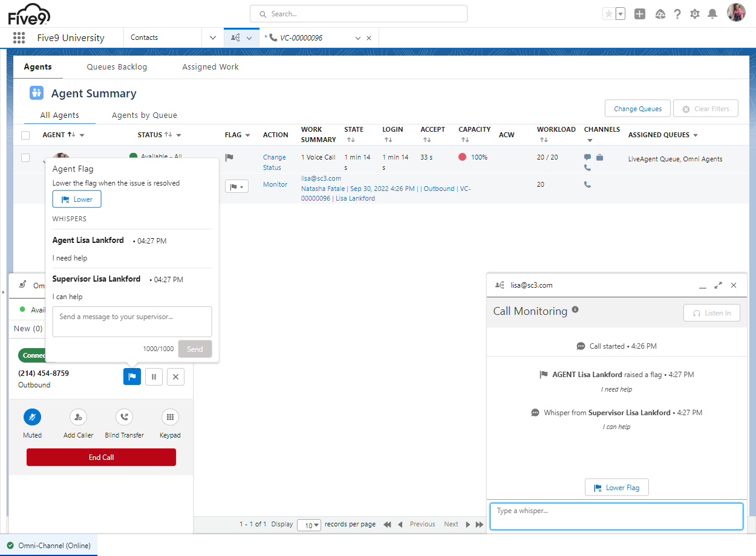Click the blue raise flag icon

(132, 377)
